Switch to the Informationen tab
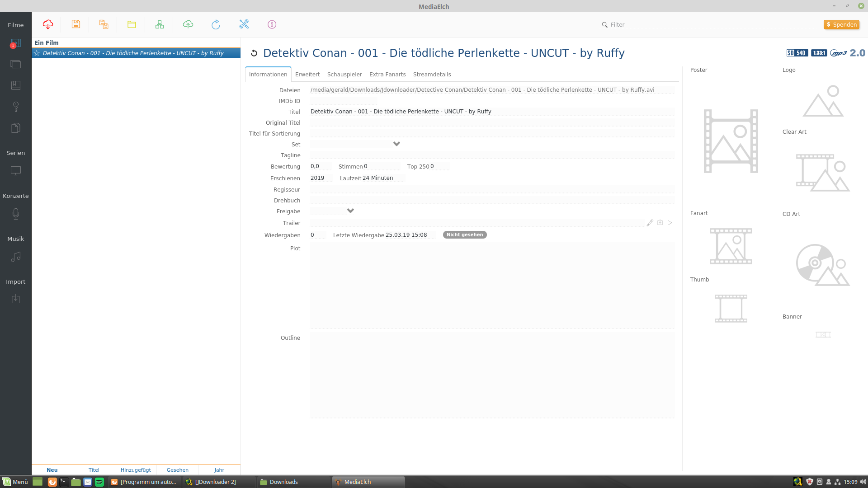 [268, 74]
